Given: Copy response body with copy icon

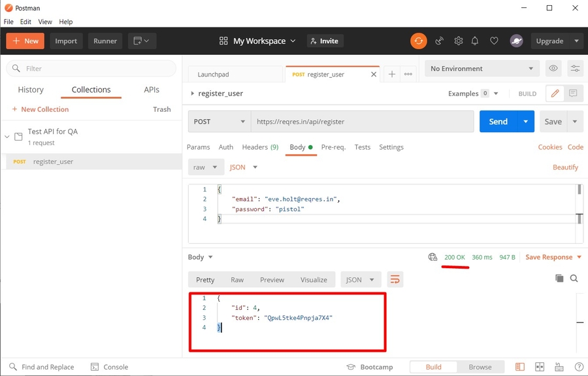Looking at the screenshot, I should point(559,279).
